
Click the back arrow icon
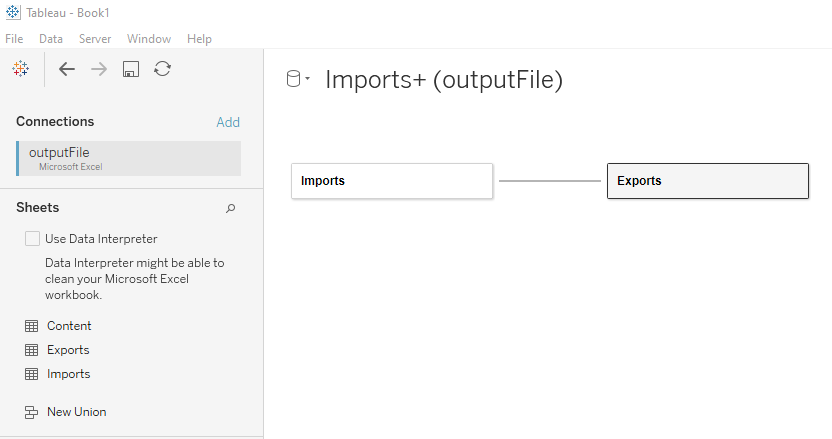[x=67, y=69]
